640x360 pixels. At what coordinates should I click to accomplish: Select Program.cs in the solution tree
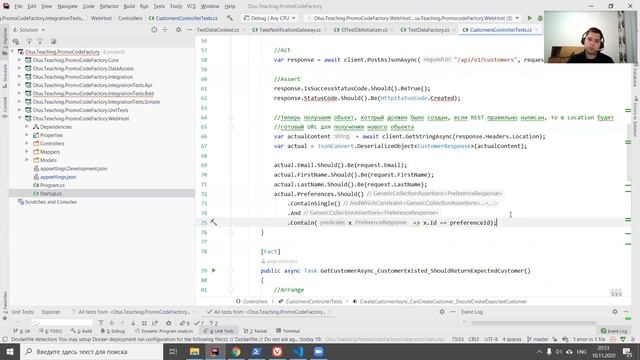pyautogui.click(x=52, y=185)
